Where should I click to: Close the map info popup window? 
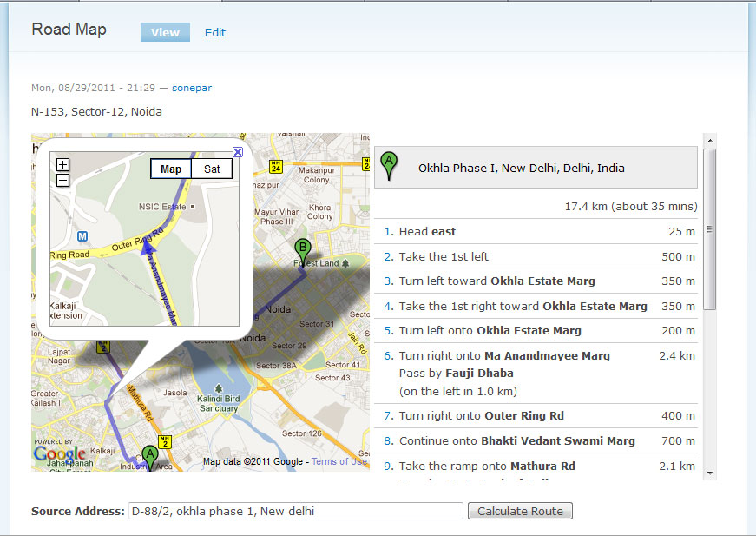[x=238, y=152]
